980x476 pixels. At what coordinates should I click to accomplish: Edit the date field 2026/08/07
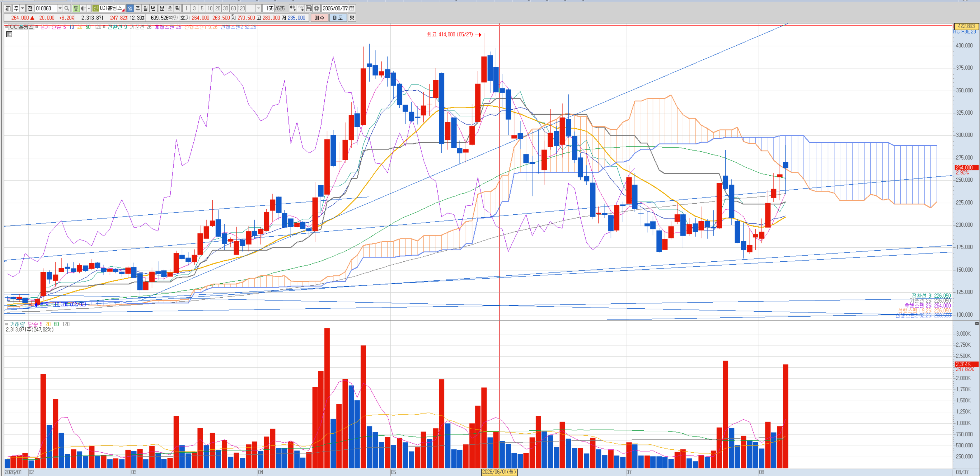pos(335,8)
